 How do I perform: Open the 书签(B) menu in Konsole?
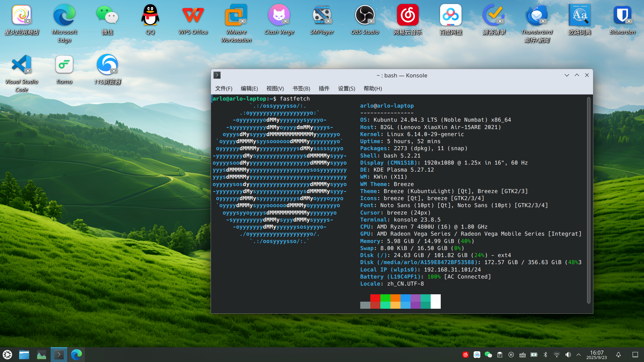[x=301, y=88]
